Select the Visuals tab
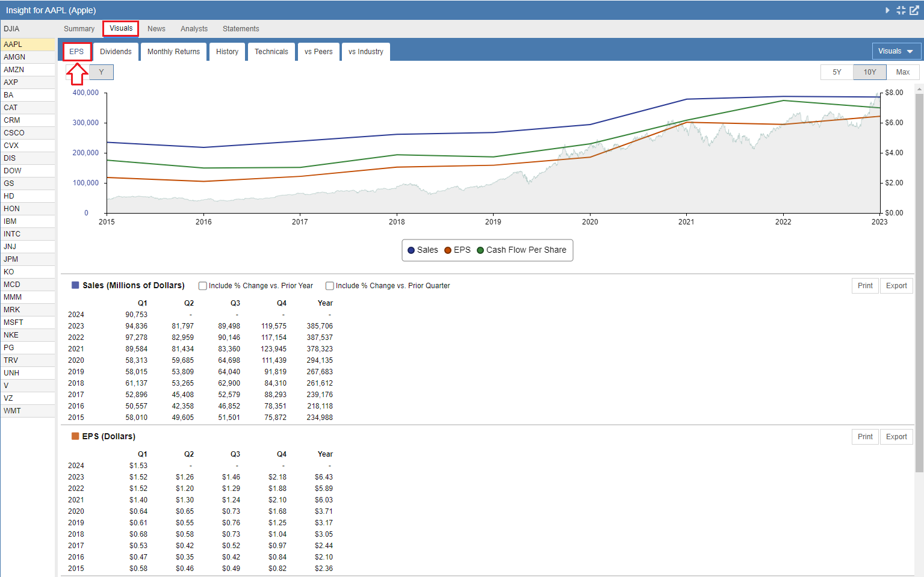Image resolution: width=924 pixels, height=577 pixels. point(121,28)
